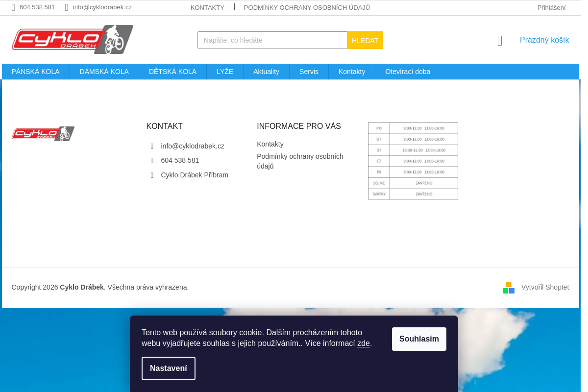Image resolution: width=588 pixels, height=392 pixels.
Task: Click the HLEDAT search button
Action: pyautogui.click(x=365, y=40)
